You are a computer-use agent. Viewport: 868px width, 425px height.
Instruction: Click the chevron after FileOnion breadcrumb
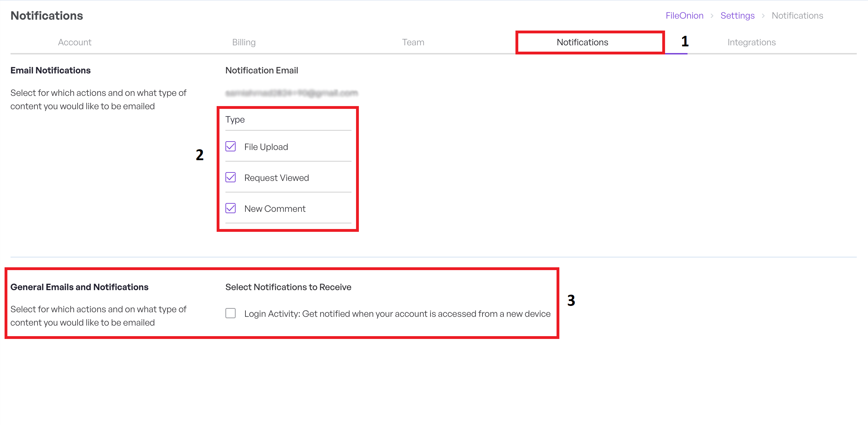pyautogui.click(x=712, y=16)
